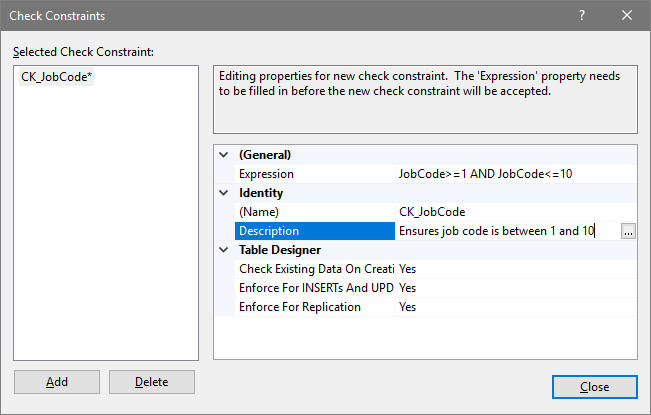The width and height of the screenshot is (651, 415).
Task: Click the Identity category header
Action: (261, 193)
